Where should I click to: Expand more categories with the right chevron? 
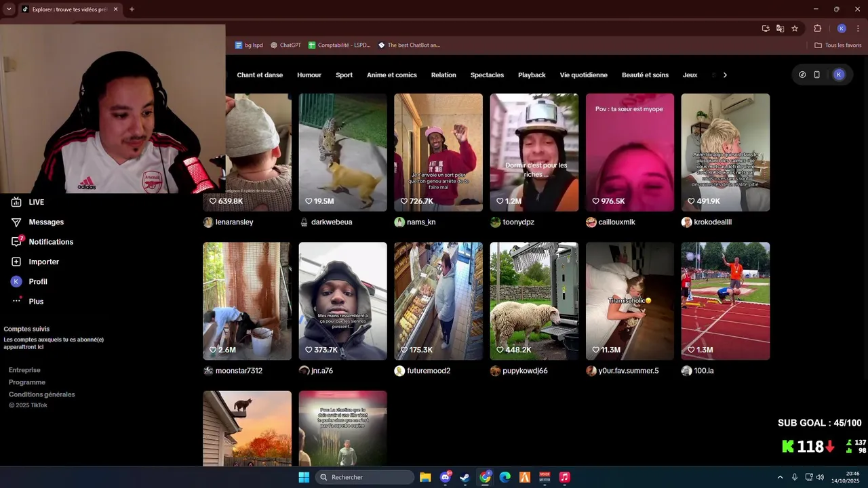(x=725, y=75)
